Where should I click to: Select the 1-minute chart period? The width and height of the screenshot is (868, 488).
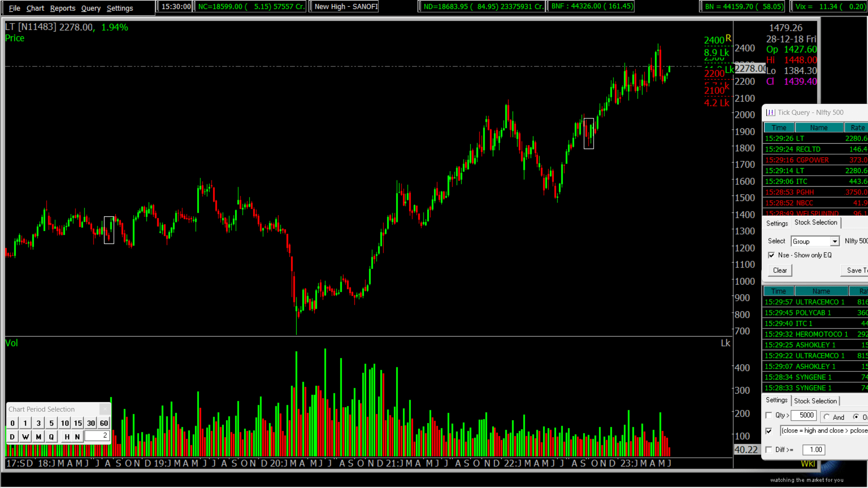tap(25, 423)
